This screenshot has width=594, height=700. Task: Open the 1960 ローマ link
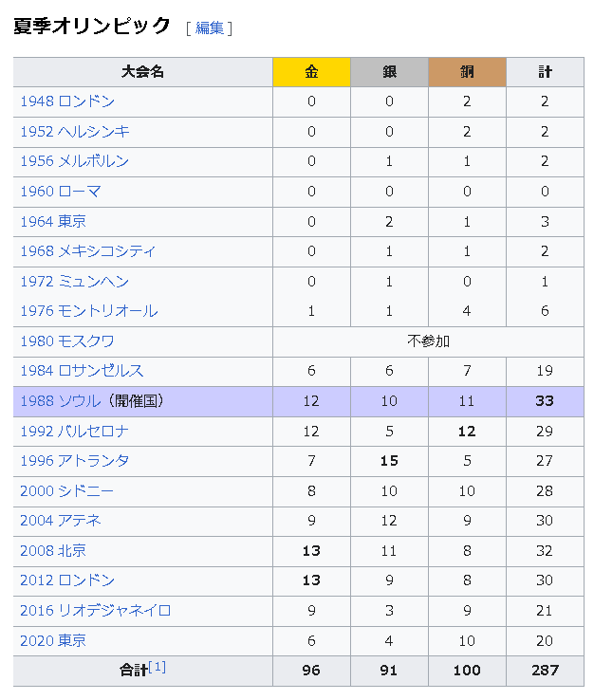(61, 192)
